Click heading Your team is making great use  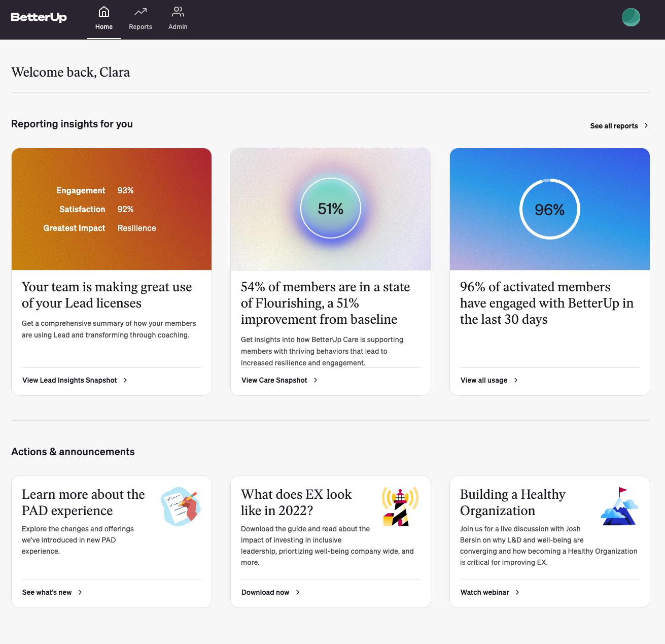[x=107, y=295]
